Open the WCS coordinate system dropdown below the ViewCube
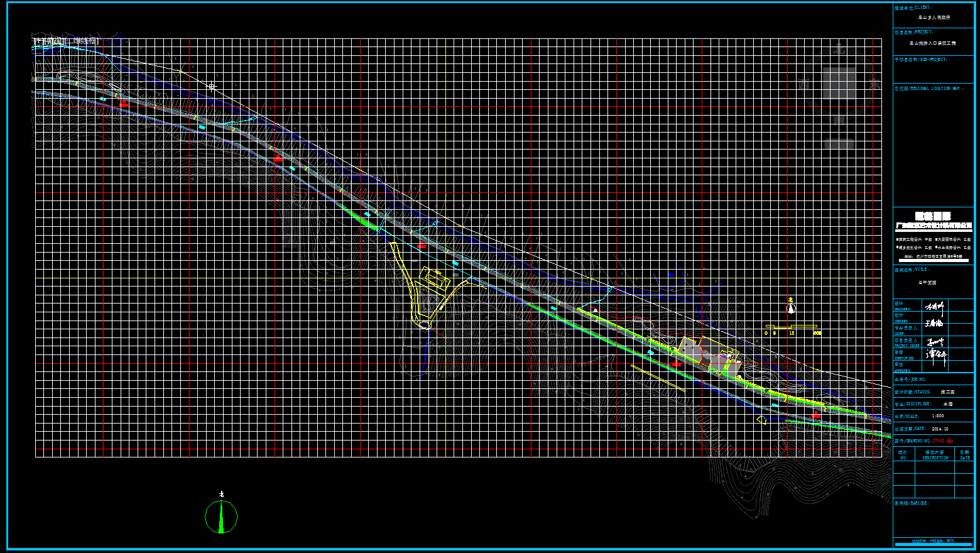Screen dimensions: 980x553 839,144
